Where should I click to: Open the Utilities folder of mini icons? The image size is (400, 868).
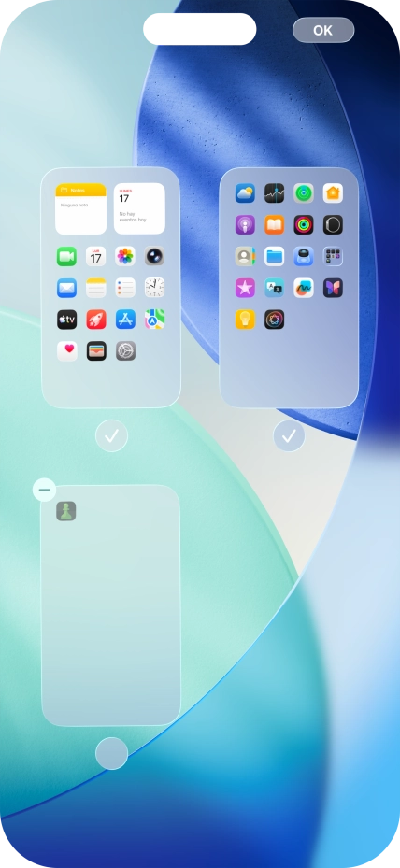pos(333,256)
